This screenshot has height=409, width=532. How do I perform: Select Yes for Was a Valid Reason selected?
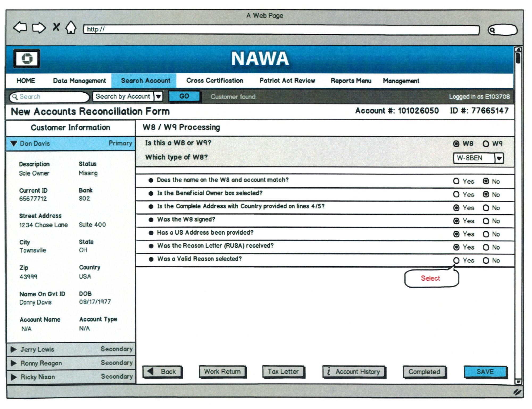click(x=456, y=260)
